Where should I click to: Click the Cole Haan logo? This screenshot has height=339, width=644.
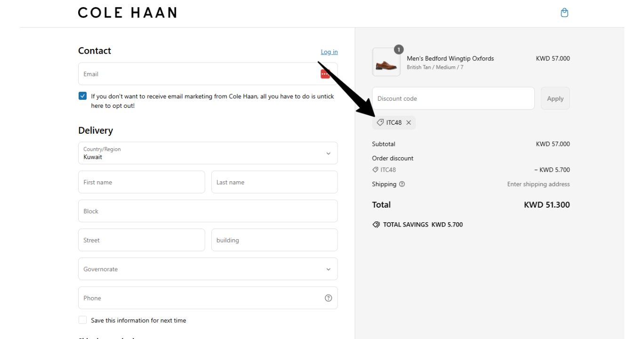coord(127,13)
